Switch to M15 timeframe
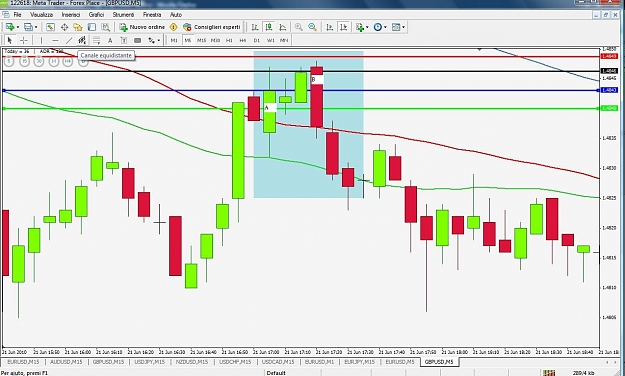625x376 pixels. [202, 40]
